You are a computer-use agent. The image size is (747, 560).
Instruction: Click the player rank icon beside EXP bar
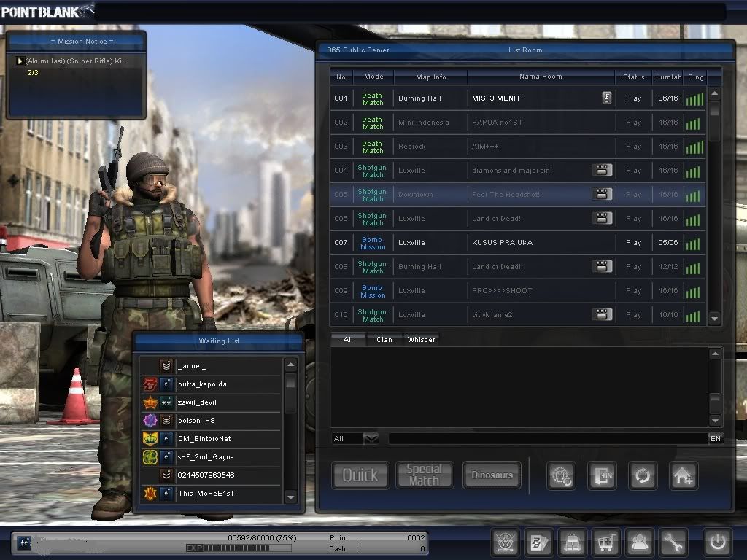(24, 542)
